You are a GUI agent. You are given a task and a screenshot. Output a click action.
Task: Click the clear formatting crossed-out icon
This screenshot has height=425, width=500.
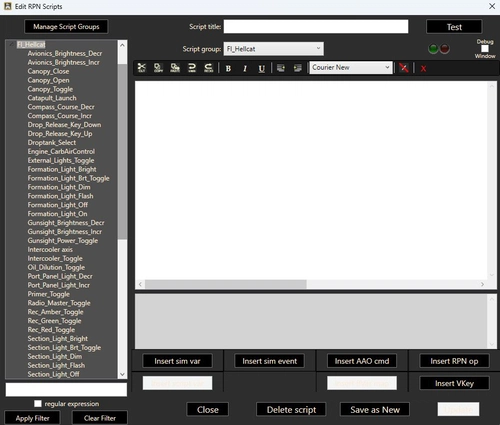pos(404,68)
